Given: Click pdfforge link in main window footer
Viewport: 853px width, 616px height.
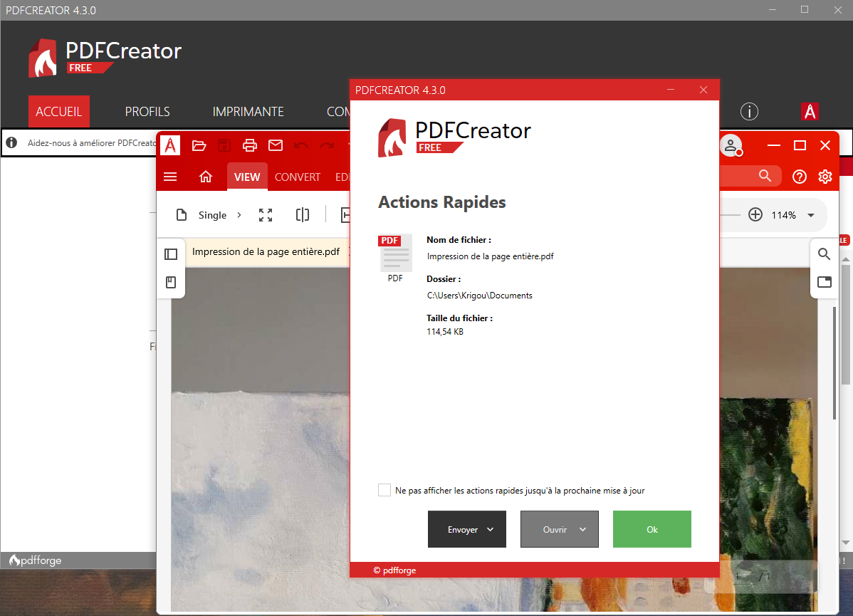Looking at the screenshot, I should [36, 560].
